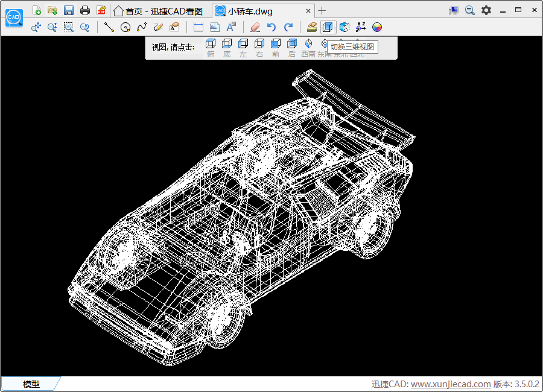The width and height of the screenshot is (543, 392).
Task: Select the zoom in tool
Action: 52,27
